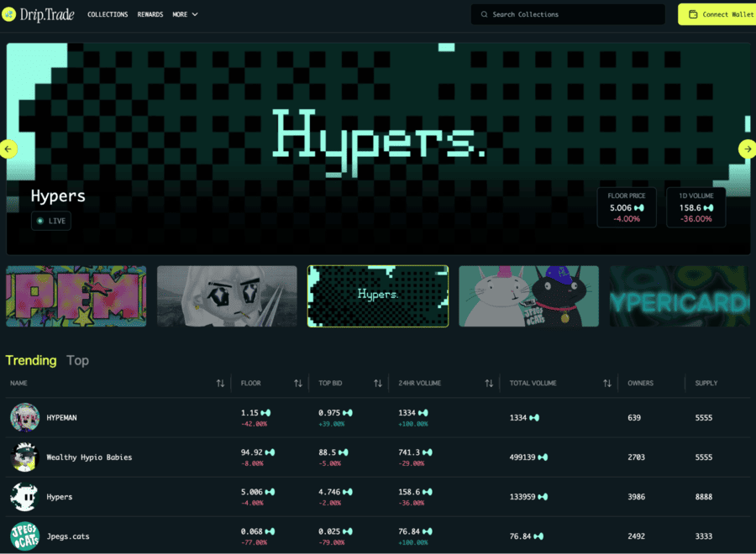
Task: Focus the Search Collections field
Action: (x=568, y=14)
